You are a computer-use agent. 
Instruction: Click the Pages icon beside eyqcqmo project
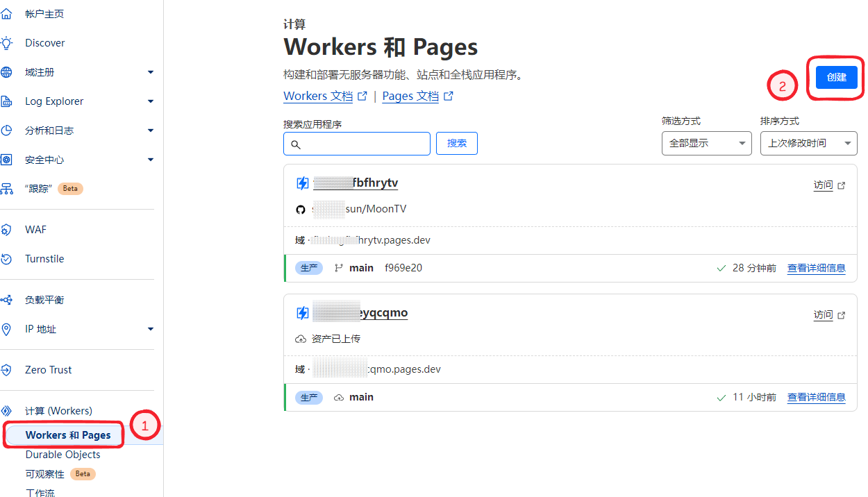[x=303, y=313]
